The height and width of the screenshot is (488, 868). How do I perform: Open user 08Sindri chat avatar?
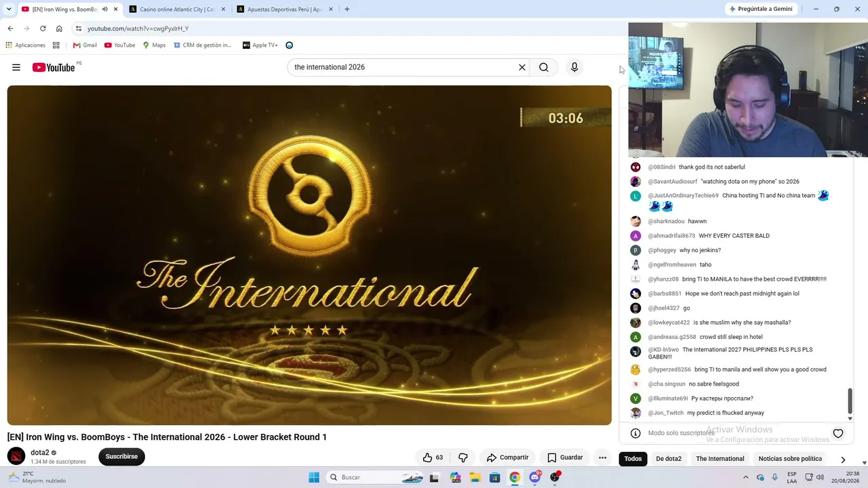pos(635,167)
